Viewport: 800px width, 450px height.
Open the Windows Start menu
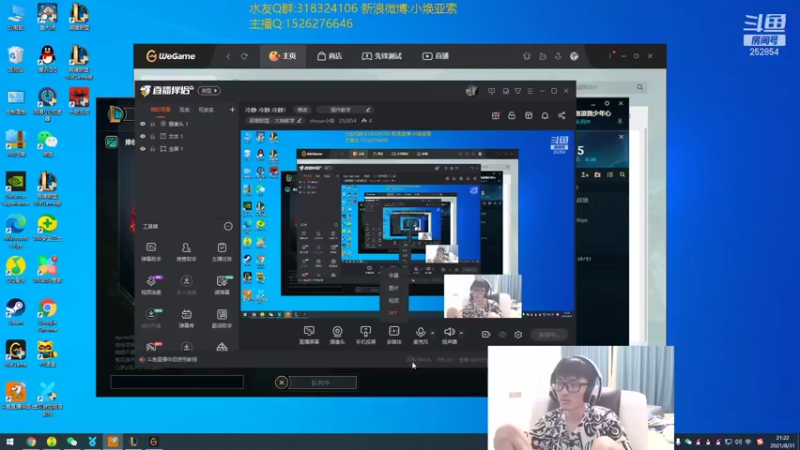[9, 441]
